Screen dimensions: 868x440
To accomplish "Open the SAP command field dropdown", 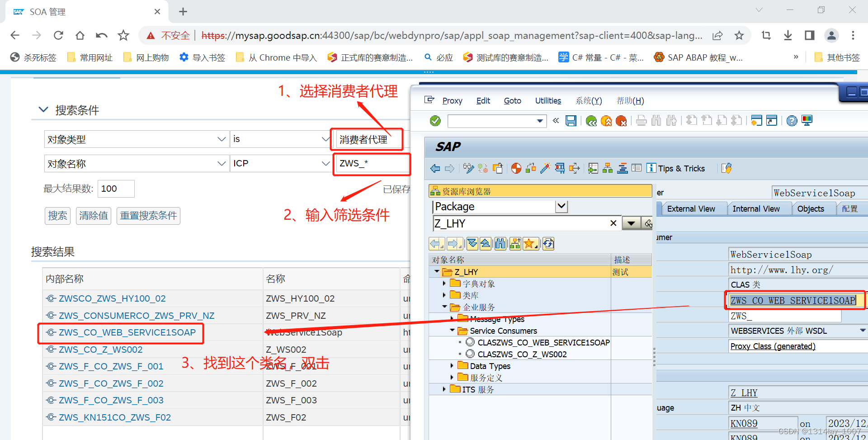I will [x=540, y=121].
